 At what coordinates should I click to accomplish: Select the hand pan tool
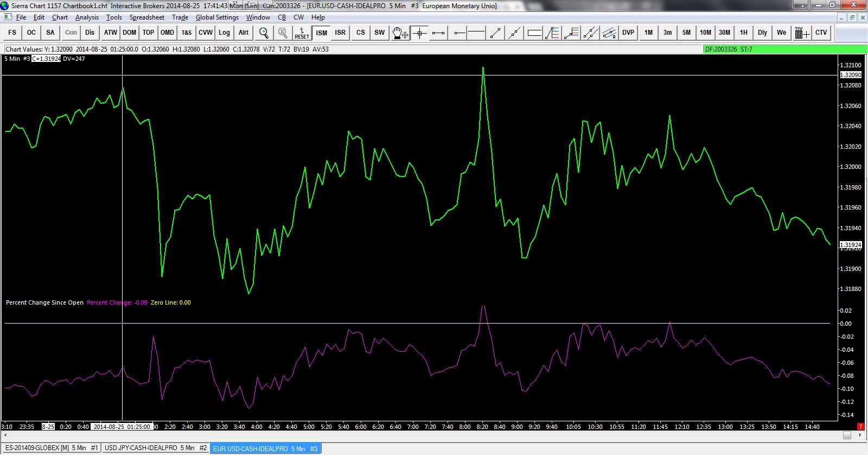click(x=400, y=33)
